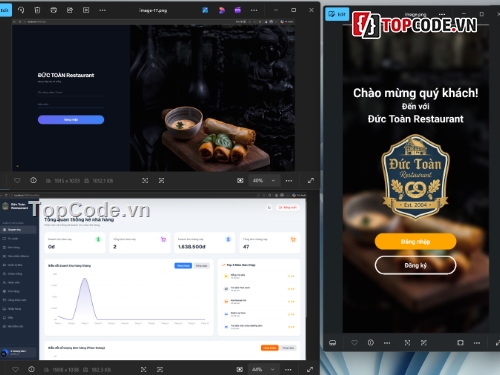The height and width of the screenshot is (375, 500).
Task: Favorite the dashboard image in bottom window
Action: (x=15, y=369)
